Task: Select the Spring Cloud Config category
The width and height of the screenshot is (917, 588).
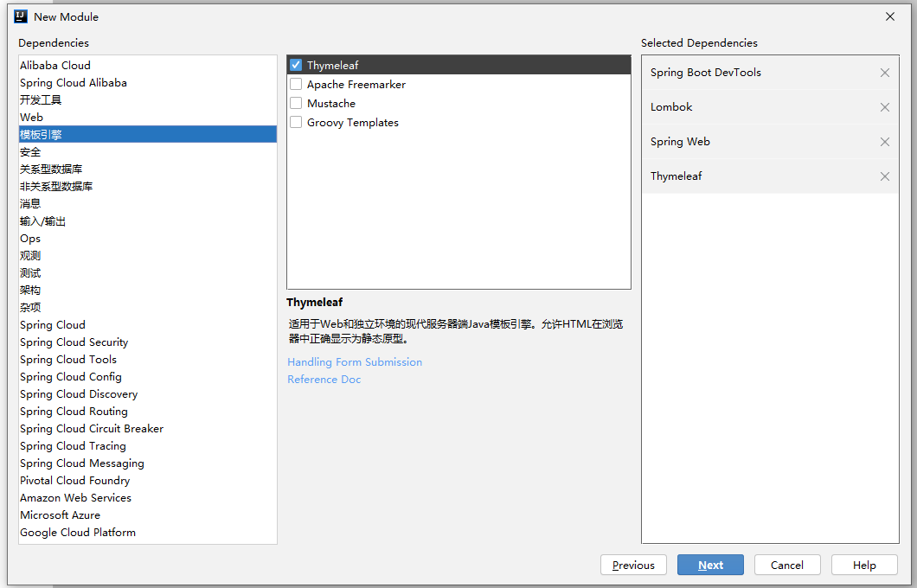Action: click(148, 376)
